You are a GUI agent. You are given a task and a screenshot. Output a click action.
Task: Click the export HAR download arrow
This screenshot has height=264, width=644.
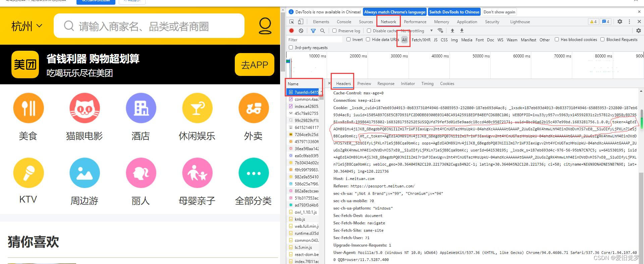click(x=462, y=31)
